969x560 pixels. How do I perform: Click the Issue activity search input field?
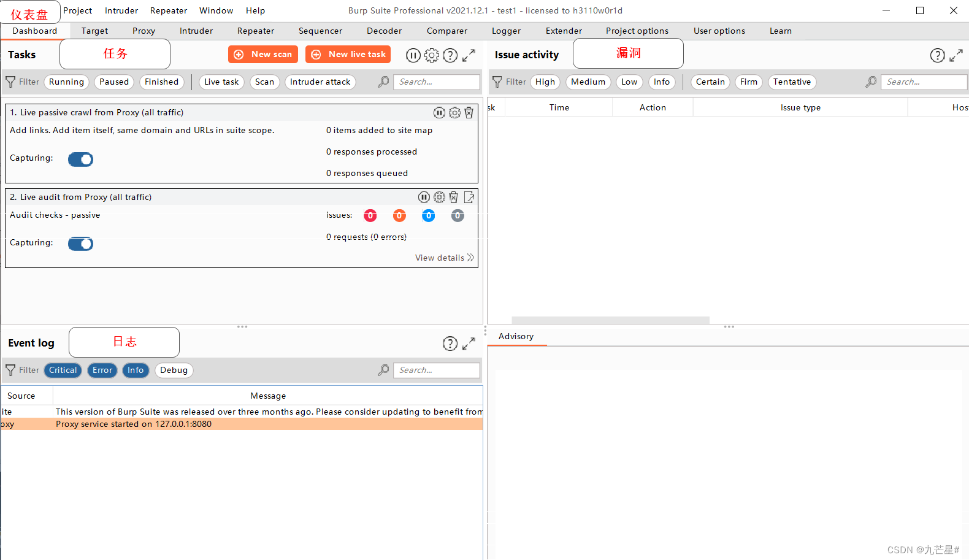(x=924, y=82)
